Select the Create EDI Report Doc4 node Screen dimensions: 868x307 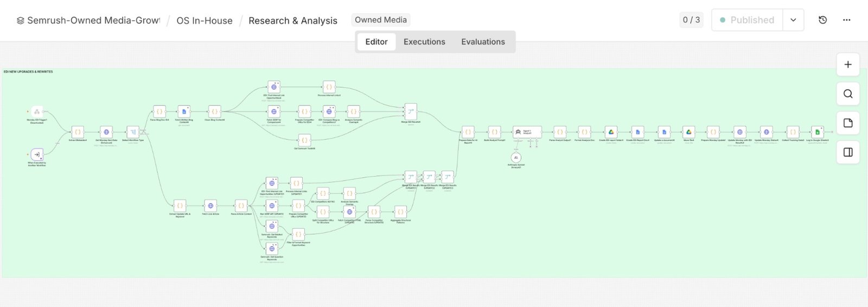pos(637,132)
